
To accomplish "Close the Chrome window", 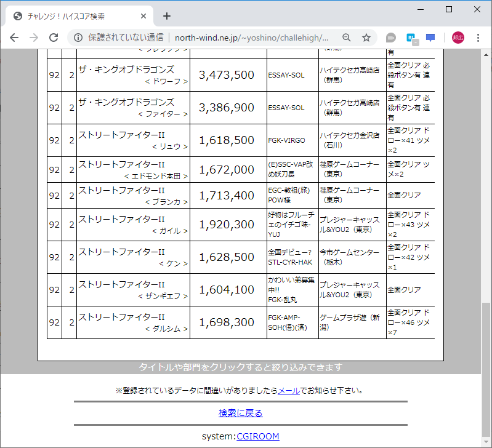I will click(477, 9).
